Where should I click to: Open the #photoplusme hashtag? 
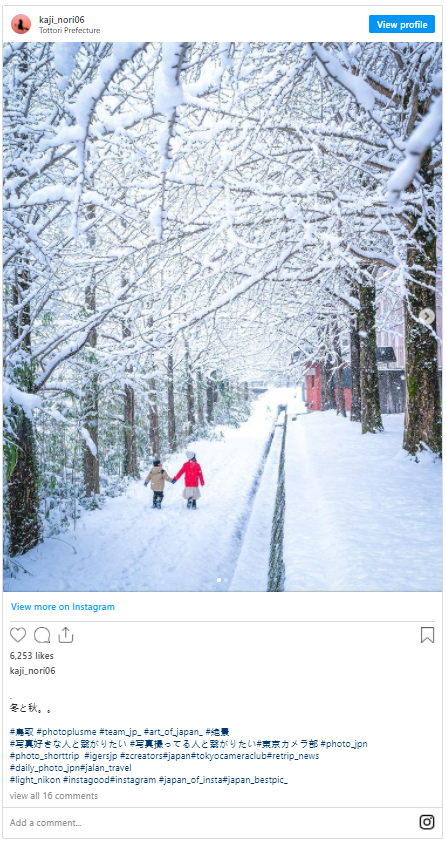tap(67, 732)
